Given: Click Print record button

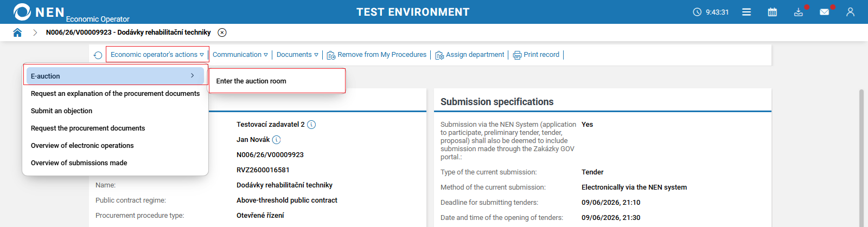Looking at the screenshot, I should coord(536,55).
